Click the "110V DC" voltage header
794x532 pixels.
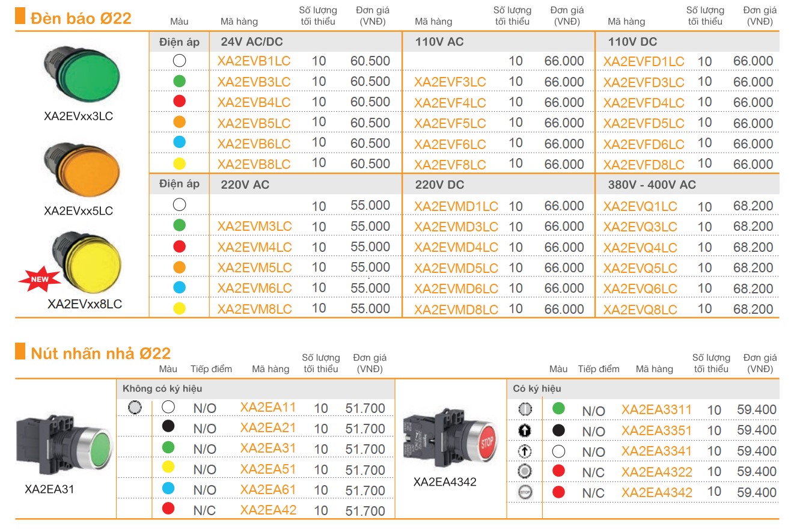point(633,42)
